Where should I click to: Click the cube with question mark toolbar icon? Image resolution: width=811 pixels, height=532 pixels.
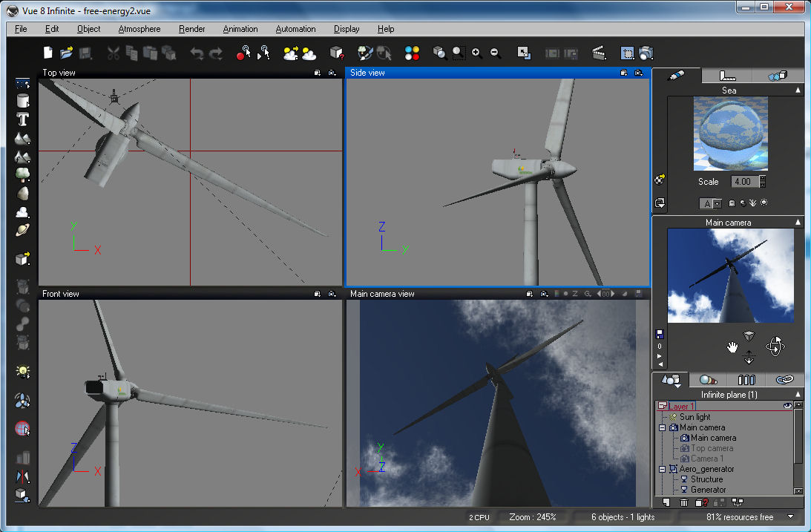click(337, 53)
